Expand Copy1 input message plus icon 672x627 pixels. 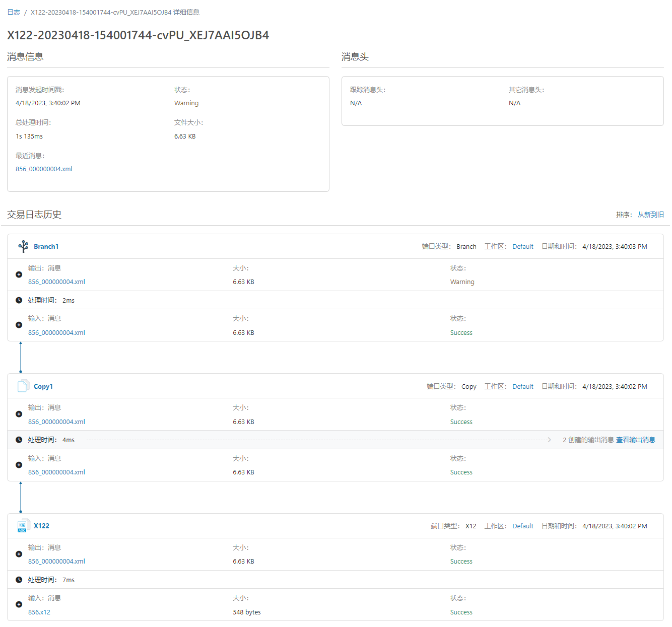19,465
